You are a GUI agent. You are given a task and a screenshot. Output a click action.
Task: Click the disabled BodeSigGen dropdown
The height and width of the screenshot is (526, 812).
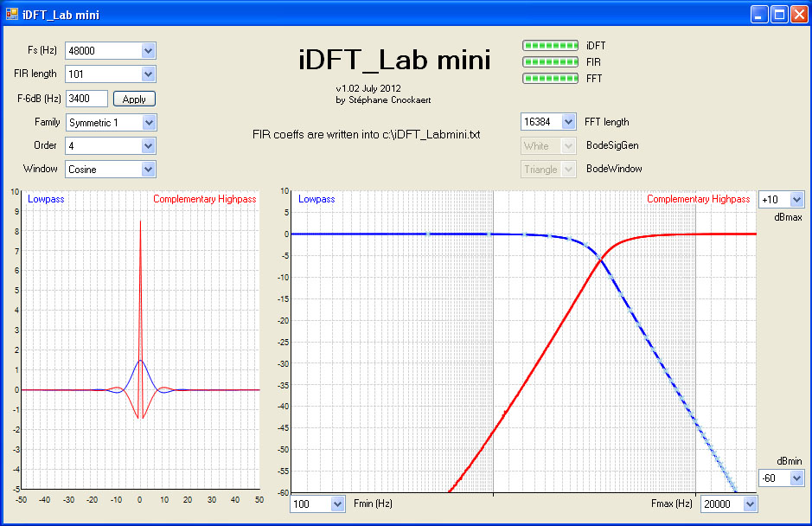[548, 146]
